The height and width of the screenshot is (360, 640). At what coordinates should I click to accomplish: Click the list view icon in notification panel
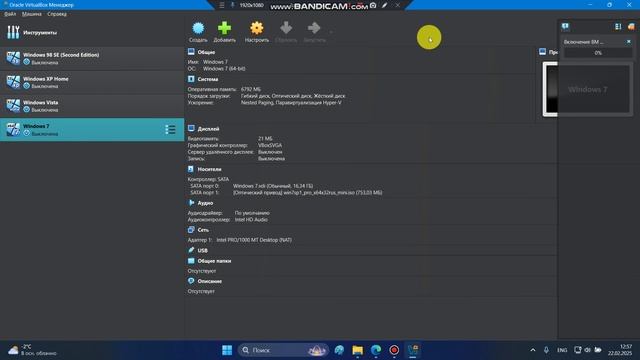618,27
